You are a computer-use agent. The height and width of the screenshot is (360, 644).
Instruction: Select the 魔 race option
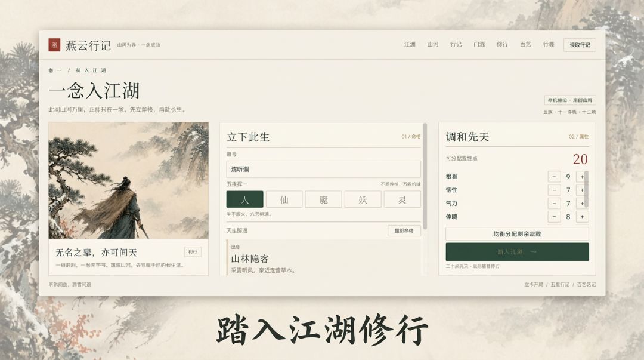tap(324, 199)
